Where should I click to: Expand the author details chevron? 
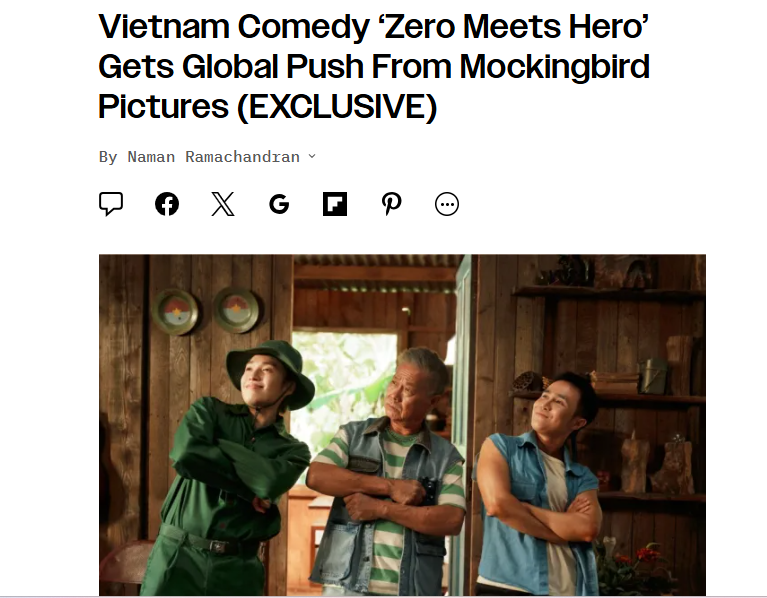click(312, 156)
